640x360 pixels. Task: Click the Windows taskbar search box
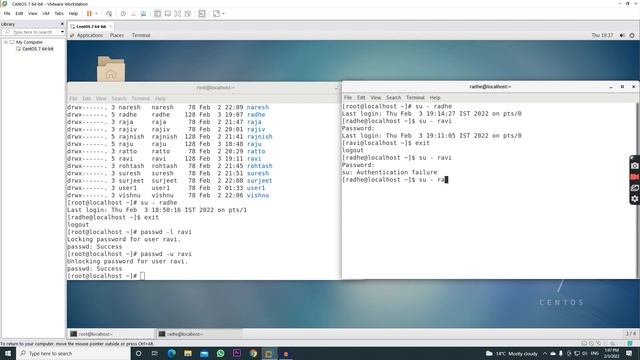tap(73, 353)
